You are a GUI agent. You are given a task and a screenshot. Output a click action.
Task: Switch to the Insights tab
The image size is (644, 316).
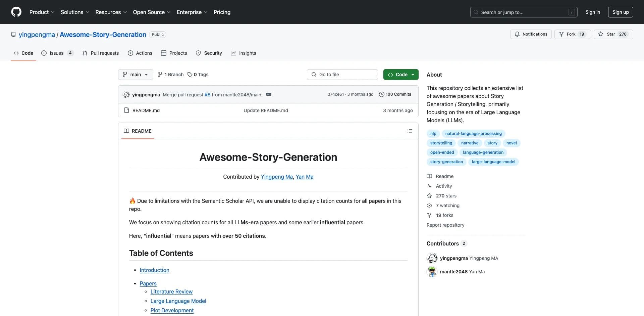243,53
